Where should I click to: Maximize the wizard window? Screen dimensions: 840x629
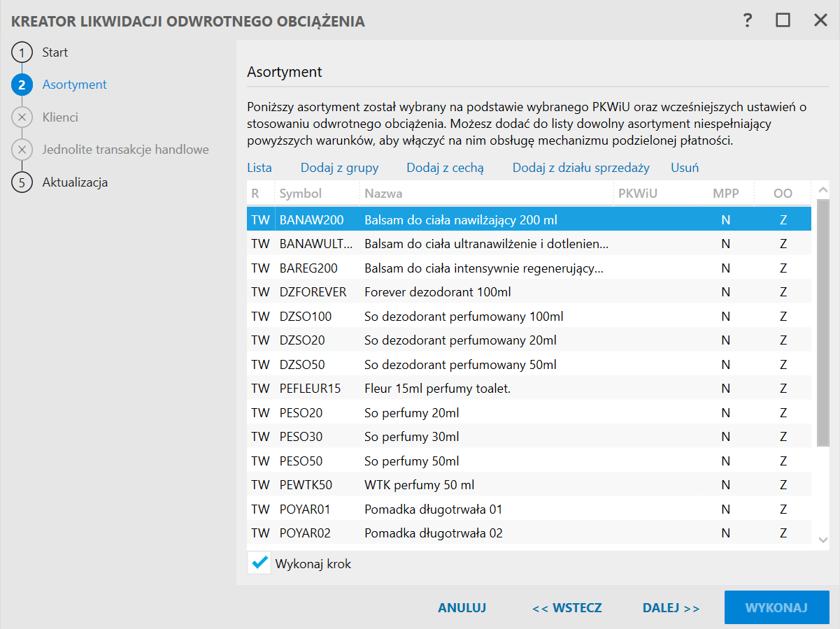tap(783, 20)
